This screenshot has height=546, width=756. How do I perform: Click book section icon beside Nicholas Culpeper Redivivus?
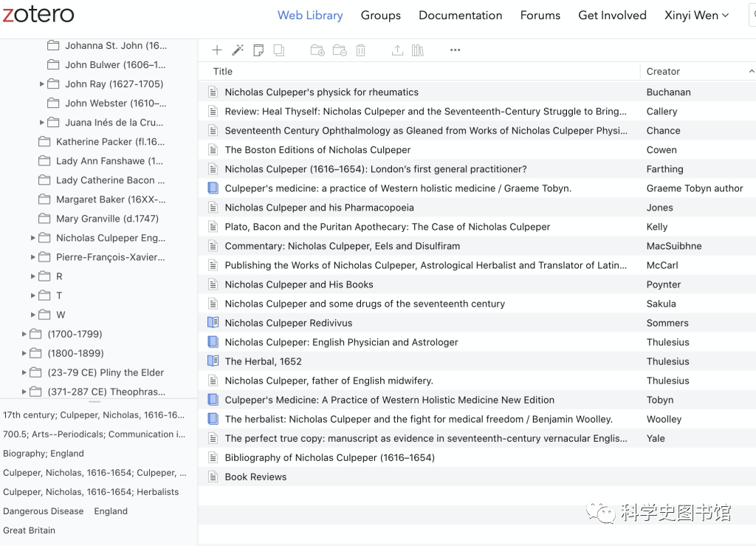(213, 323)
